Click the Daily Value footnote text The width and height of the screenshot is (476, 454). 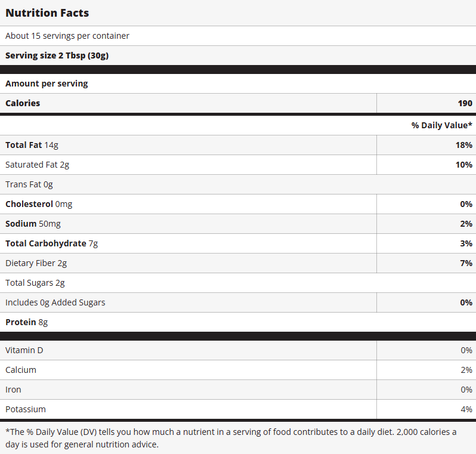231,438
